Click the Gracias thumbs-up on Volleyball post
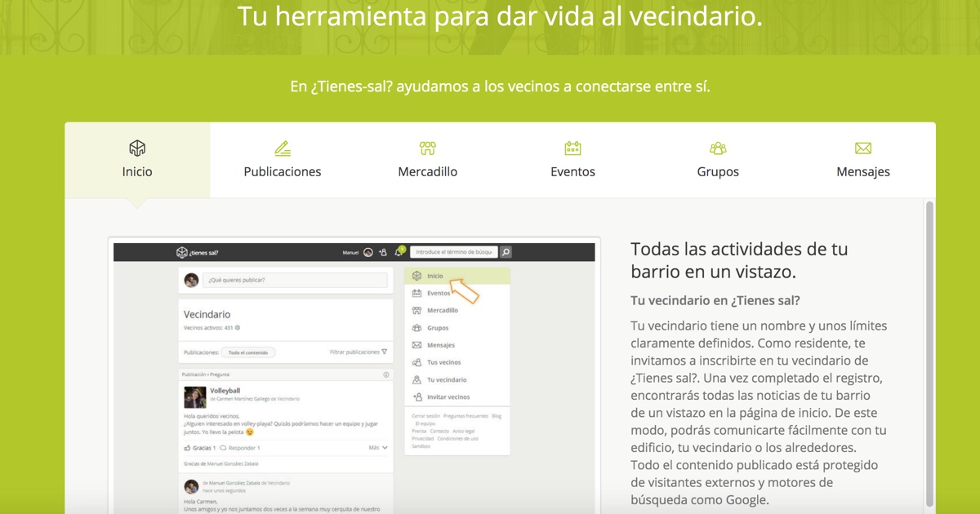Image resolution: width=980 pixels, height=514 pixels. [x=199, y=448]
